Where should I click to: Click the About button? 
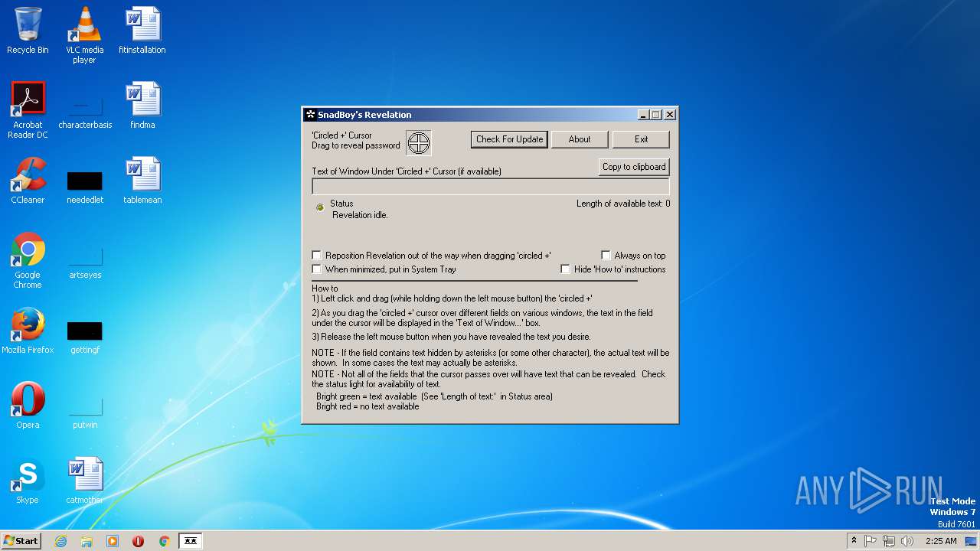click(x=580, y=139)
